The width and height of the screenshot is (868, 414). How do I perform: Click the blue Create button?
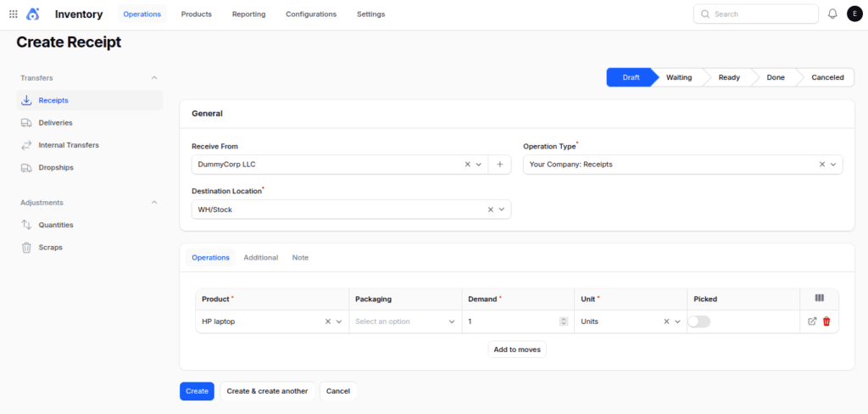197,391
